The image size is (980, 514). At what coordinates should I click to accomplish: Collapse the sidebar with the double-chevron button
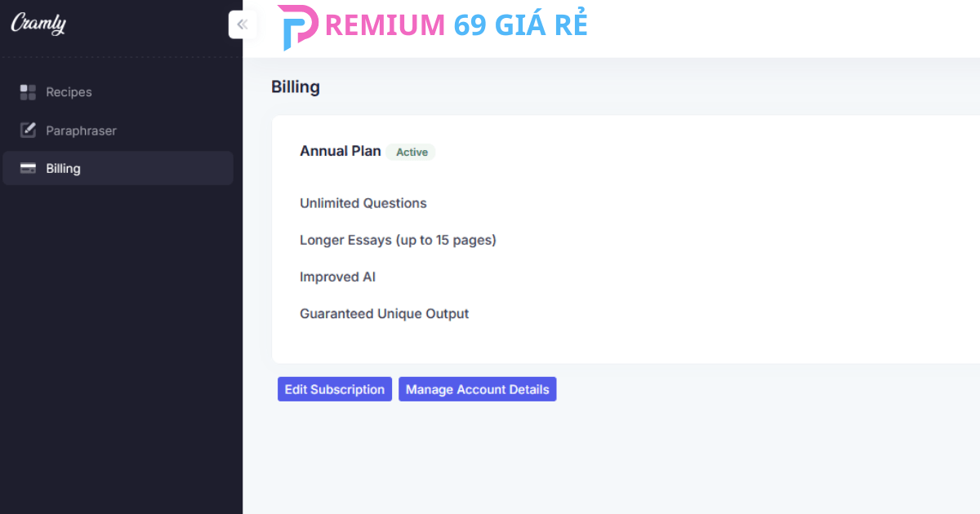pyautogui.click(x=242, y=24)
